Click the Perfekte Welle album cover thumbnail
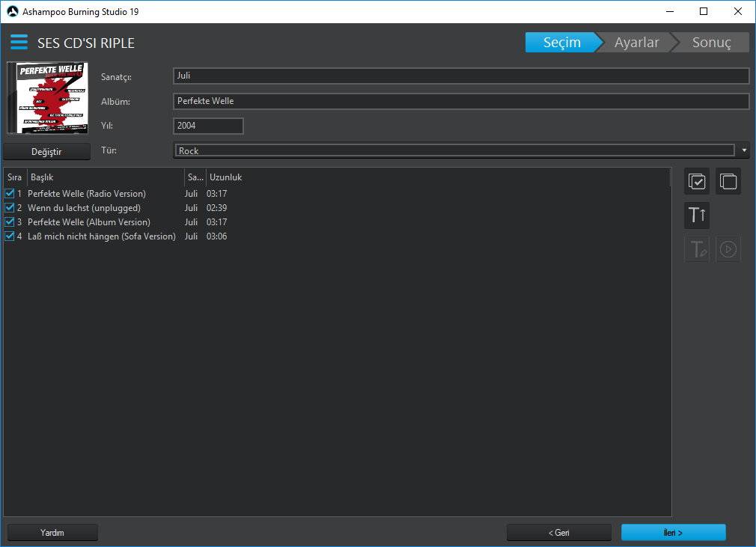This screenshot has height=547, width=756. pos(47,98)
